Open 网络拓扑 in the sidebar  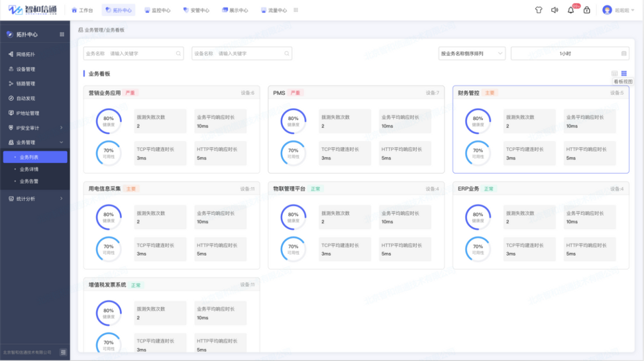click(35, 54)
